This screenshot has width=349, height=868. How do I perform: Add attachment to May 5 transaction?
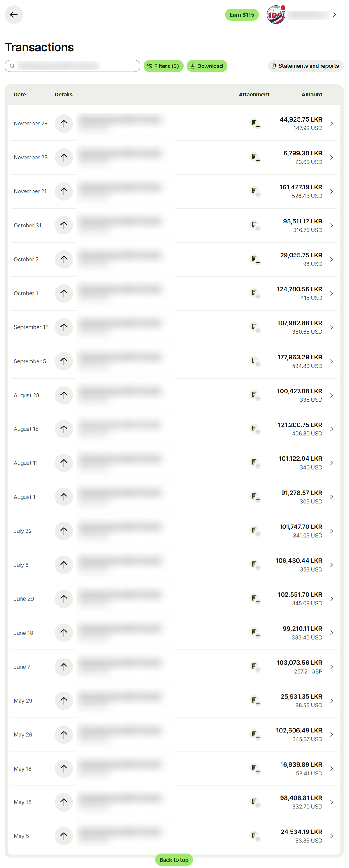[255, 836]
